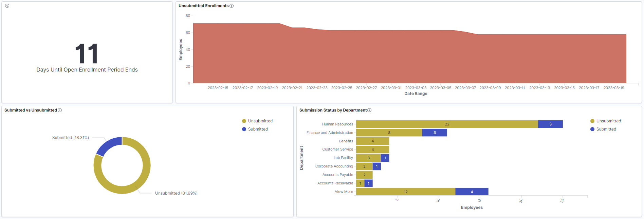Click Benefits unsubmitted bar showing 4

tap(372, 141)
